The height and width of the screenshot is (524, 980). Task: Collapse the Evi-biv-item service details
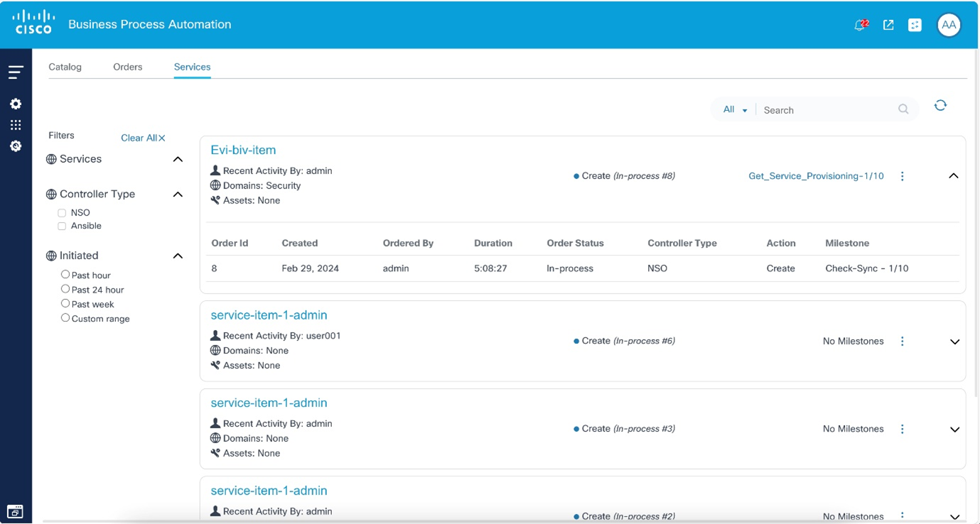point(954,176)
